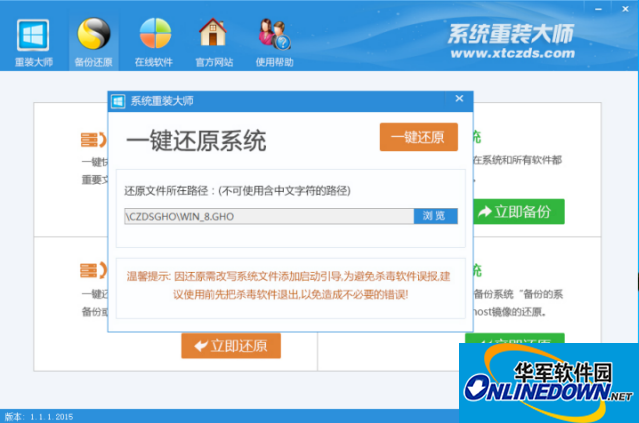639x423 pixels.
Task: Click the dialog title bar Windows icon
Action: point(118,101)
